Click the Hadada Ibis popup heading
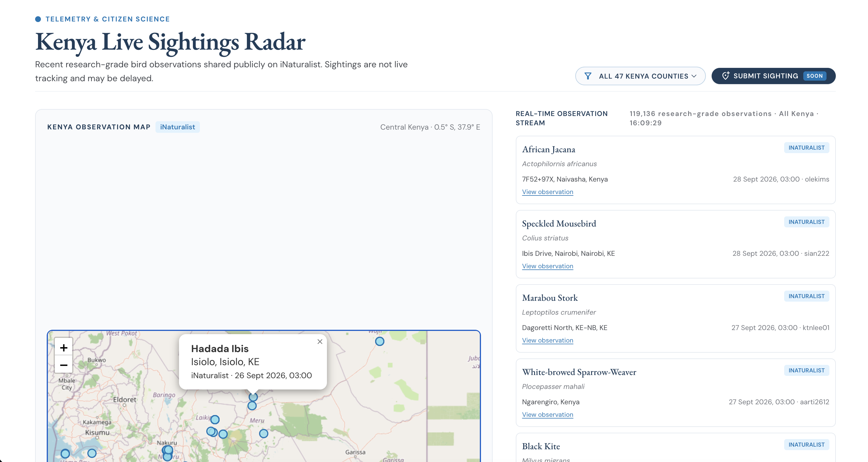The width and height of the screenshot is (868, 462). [220, 349]
